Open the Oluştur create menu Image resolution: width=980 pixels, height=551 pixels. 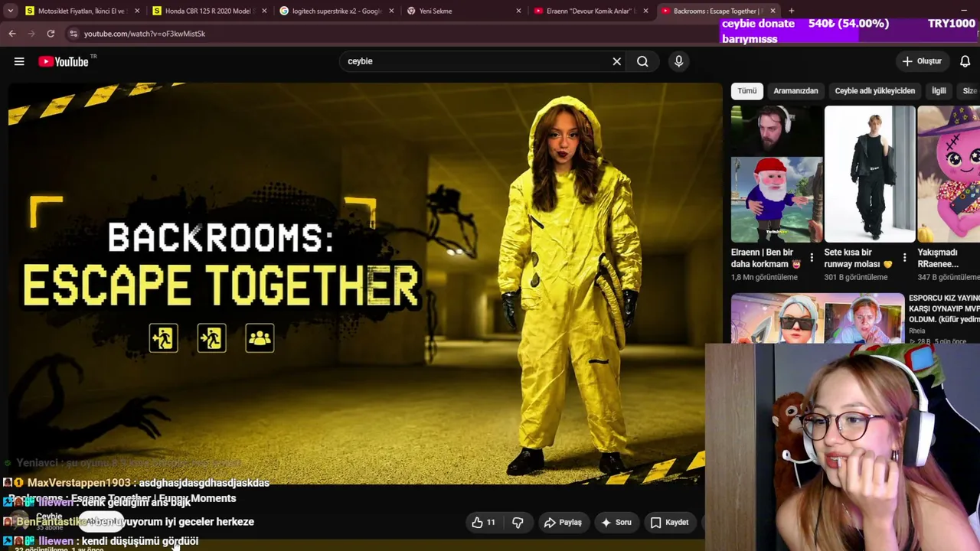pos(922,61)
